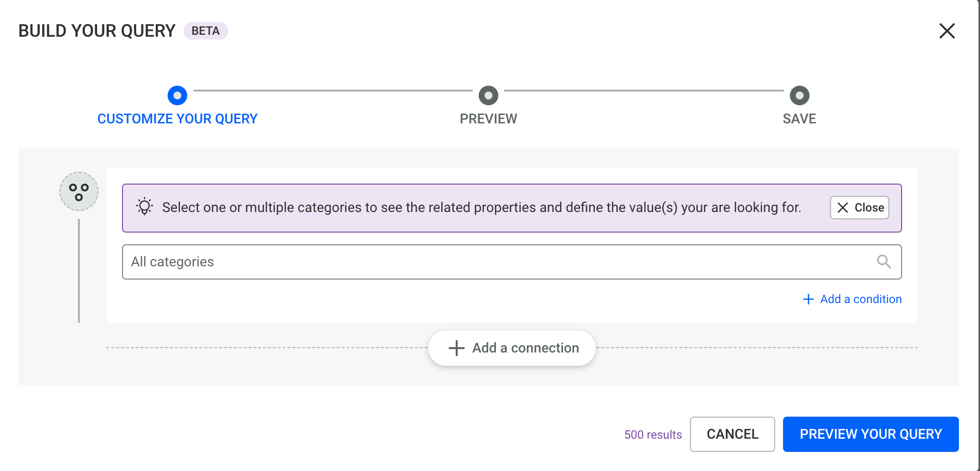
Task: Add a connection between query groups
Action: click(512, 348)
